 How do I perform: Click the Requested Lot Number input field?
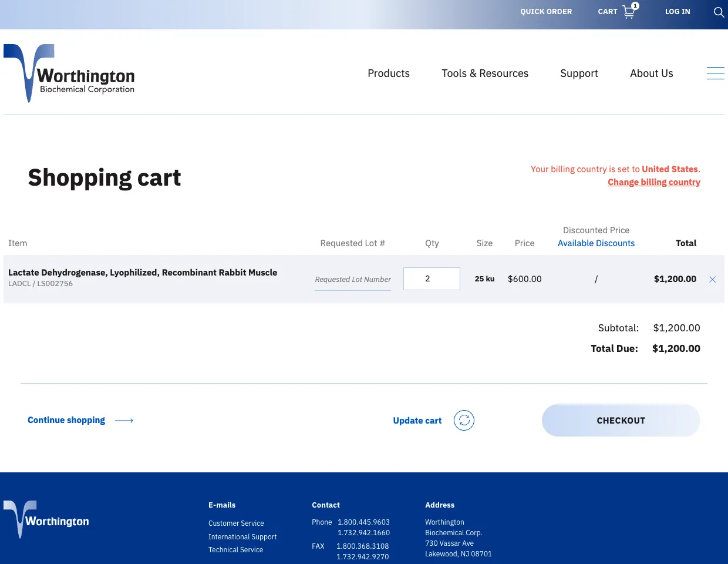click(x=352, y=279)
